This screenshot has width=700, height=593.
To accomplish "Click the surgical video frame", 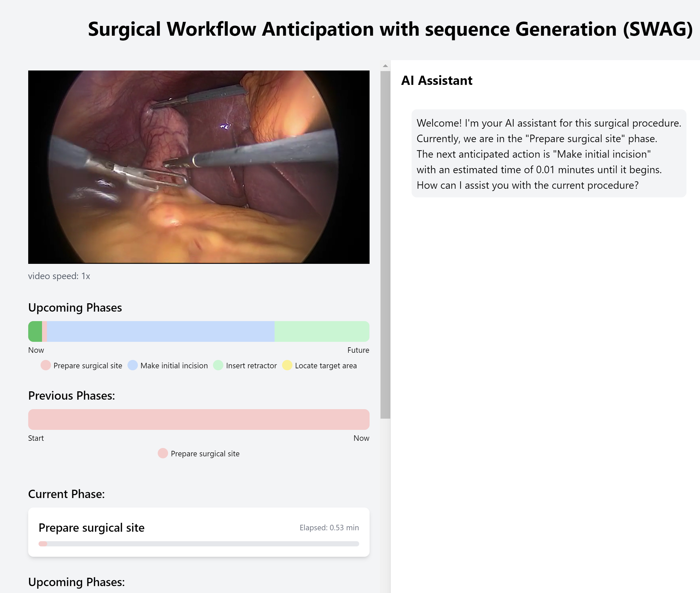I will click(x=199, y=167).
